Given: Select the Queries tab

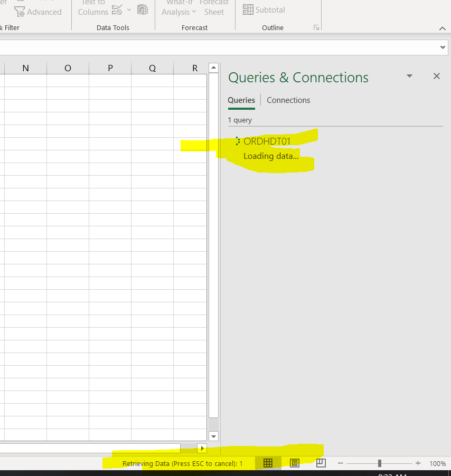Looking at the screenshot, I should (241, 100).
